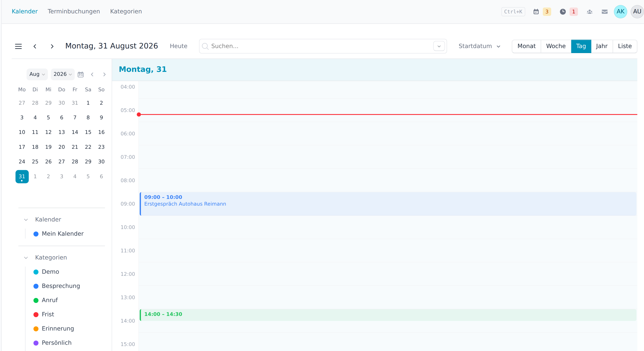
Task: Select August 3 in mini calendar
Action: tap(22, 118)
